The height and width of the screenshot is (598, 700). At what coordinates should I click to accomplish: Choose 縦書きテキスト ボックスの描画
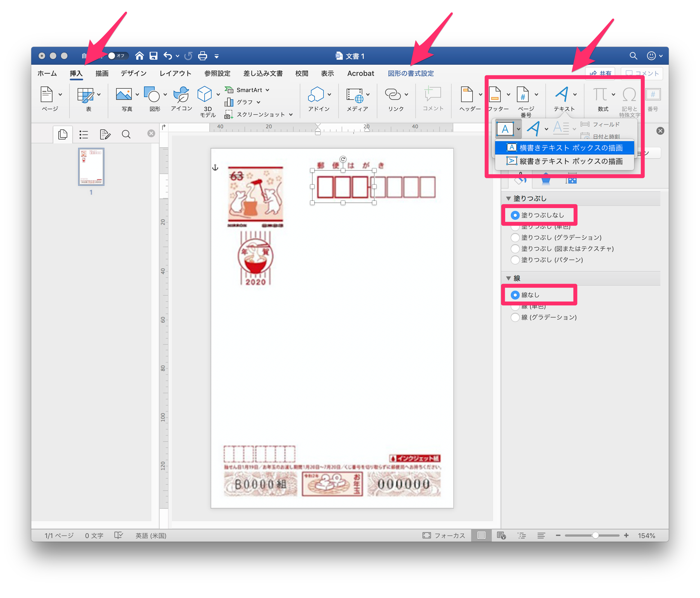click(x=565, y=161)
